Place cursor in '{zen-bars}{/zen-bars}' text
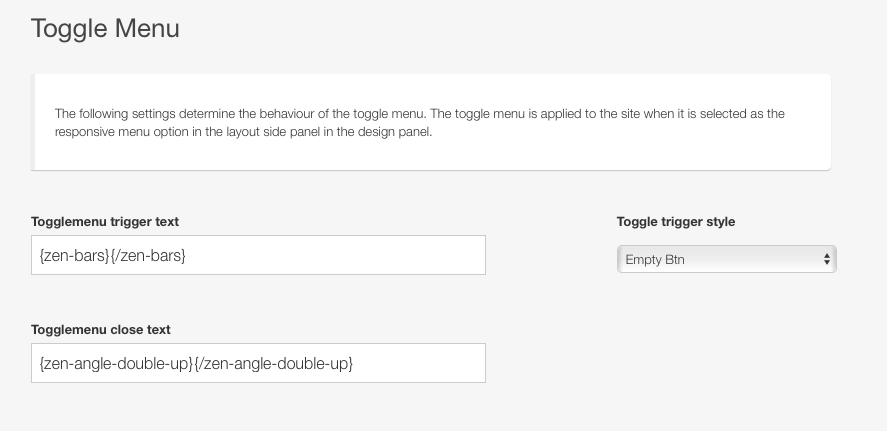The height and width of the screenshot is (431, 887). 113,256
